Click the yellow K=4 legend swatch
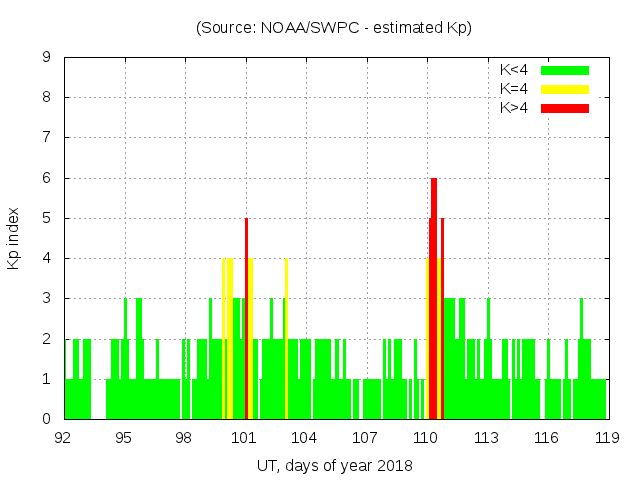Screen dimensions: 640x480 coord(565,89)
